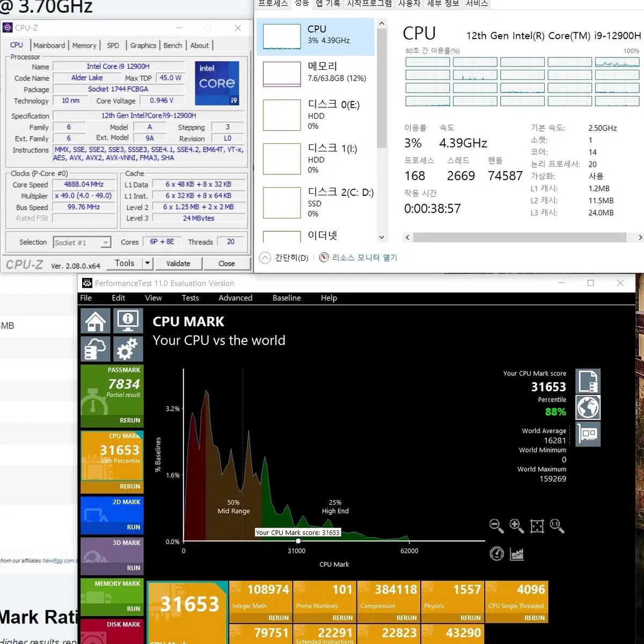Viewport: 644px width, 644px height.
Task: Minimize the PerformanceTest window
Action: pos(561,283)
